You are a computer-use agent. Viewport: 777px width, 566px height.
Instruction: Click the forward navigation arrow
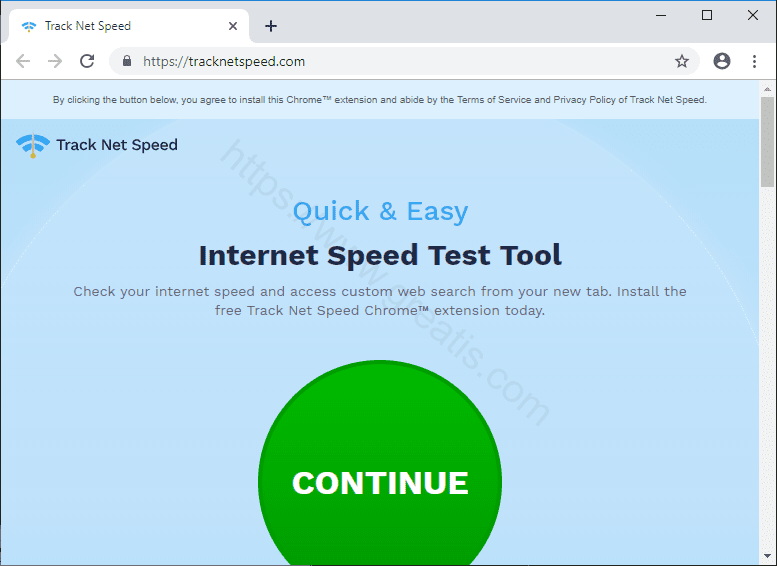pyautogui.click(x=55, y=61)
